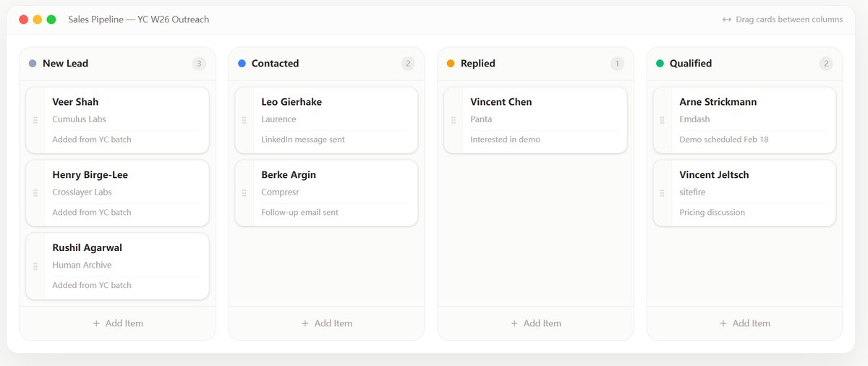Click the drag handle on Veer Shah card

(35, 120)
